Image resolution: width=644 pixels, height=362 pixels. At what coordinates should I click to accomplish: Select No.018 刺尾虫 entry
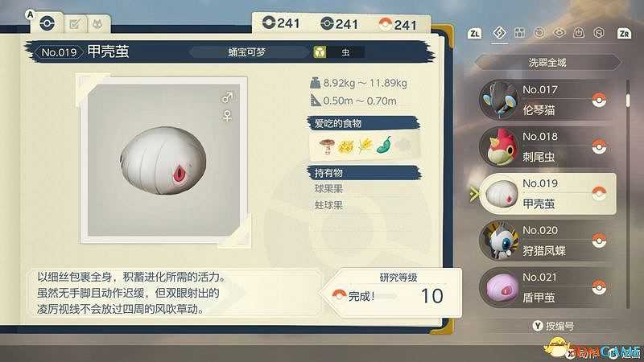point(547,147)
